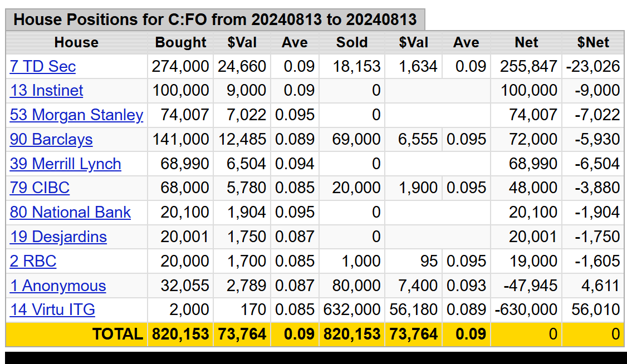Click Morgan Stanley $Net value -7,022
The image size is (627, 364).
pyautogui.click(x=597, y=115)
